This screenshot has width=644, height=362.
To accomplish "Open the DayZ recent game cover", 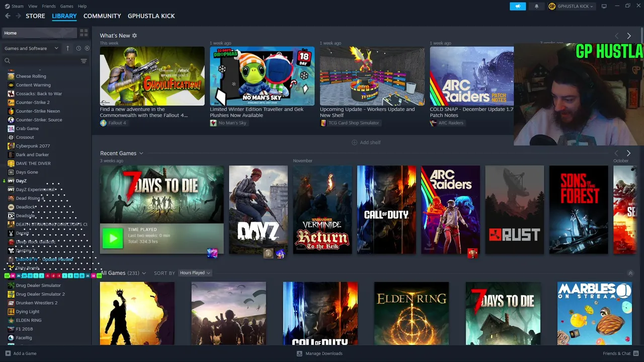I will coord(258,210).
